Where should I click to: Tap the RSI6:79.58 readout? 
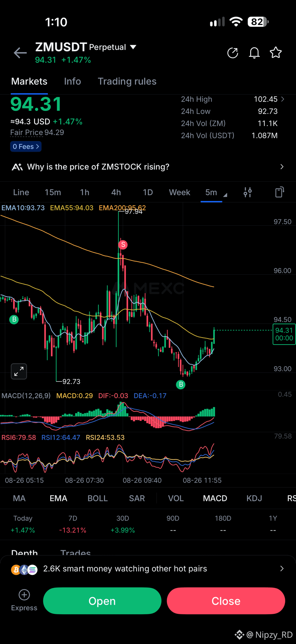(19, 438)
